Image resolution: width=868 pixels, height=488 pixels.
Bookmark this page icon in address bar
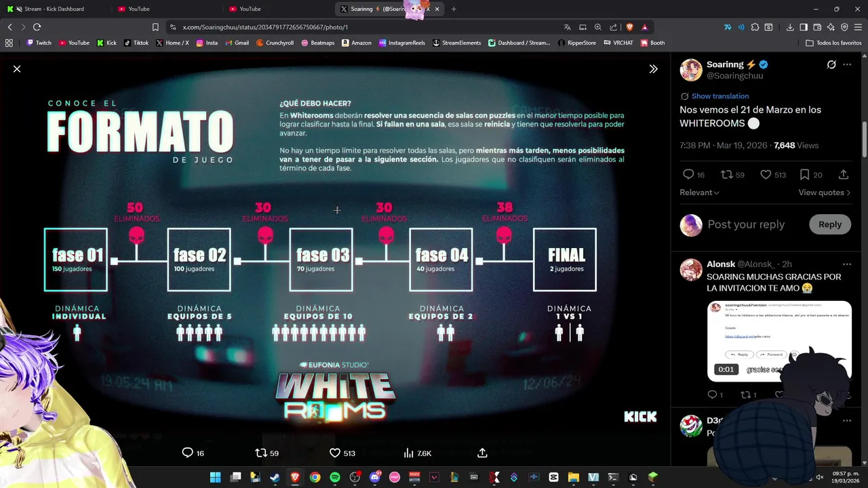(155, 27)
